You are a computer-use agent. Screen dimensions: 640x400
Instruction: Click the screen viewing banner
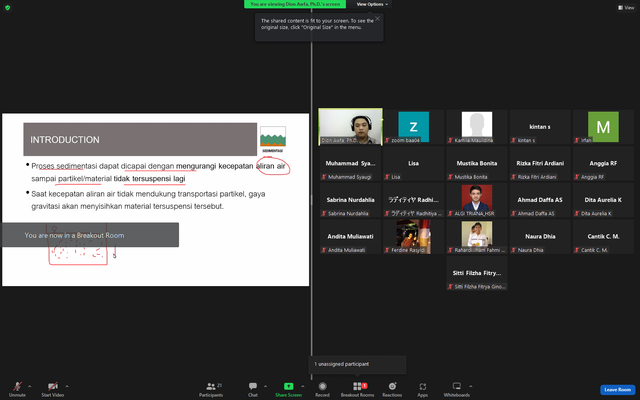(295, 4)
